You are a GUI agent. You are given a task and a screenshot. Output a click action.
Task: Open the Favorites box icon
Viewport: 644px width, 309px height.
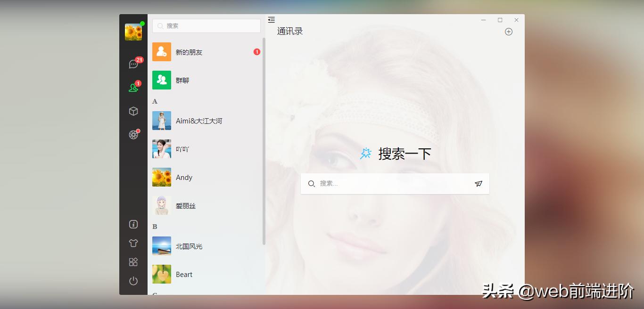(133, 111)
